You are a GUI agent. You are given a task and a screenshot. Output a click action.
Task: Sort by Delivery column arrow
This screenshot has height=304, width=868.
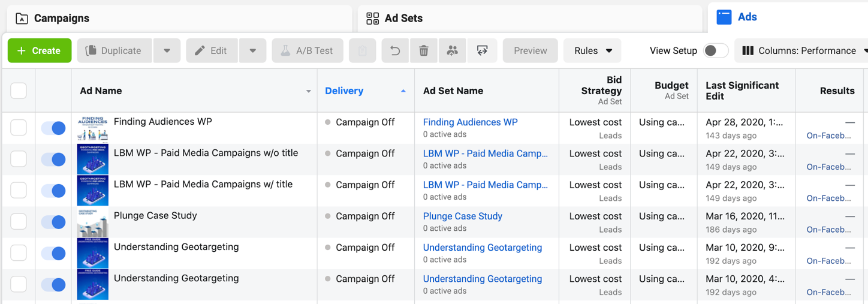[403, 91]
